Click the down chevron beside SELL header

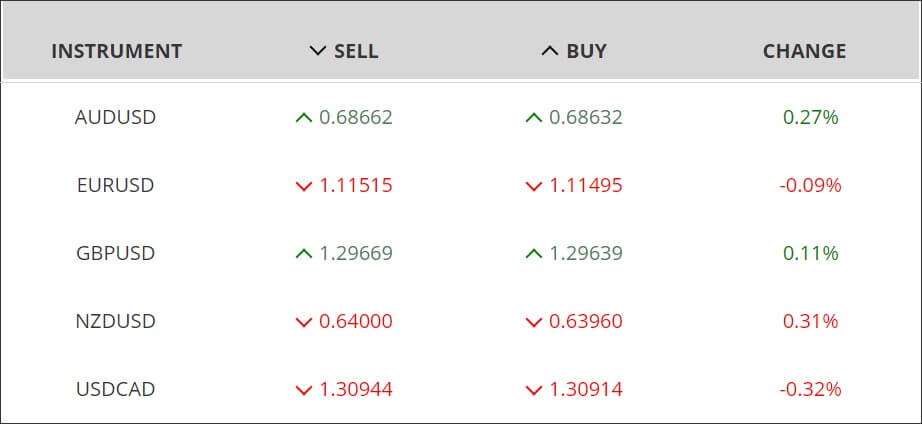(x=318, y=51)
